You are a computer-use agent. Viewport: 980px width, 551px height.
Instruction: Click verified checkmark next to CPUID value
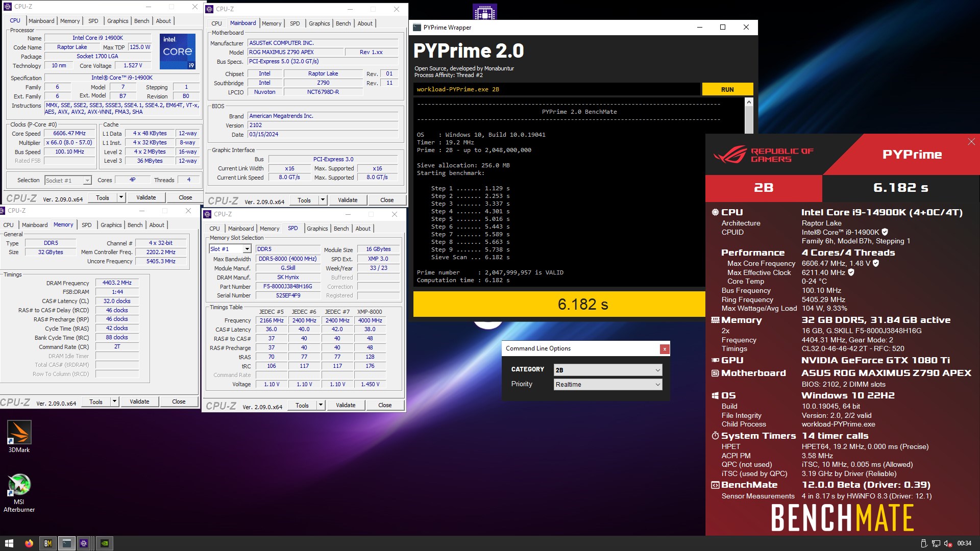[885, 232]
